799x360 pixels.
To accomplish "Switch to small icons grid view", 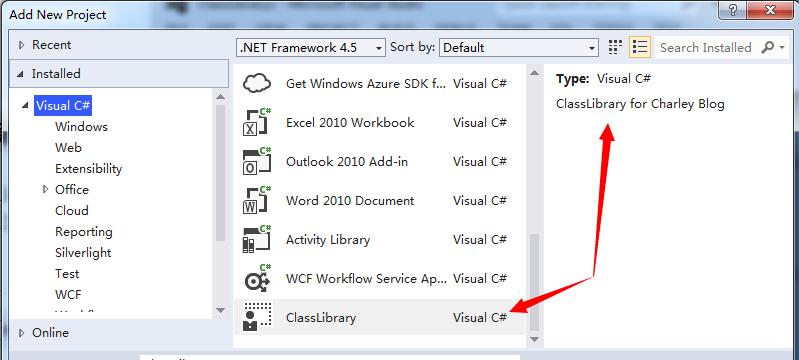I will click(x=616, y=47).
